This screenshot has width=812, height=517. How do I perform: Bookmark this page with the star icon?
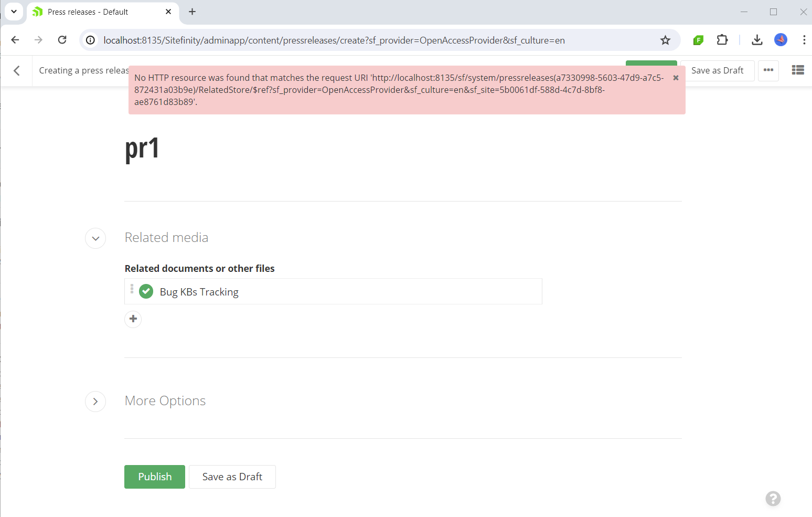tap(665, 40)
